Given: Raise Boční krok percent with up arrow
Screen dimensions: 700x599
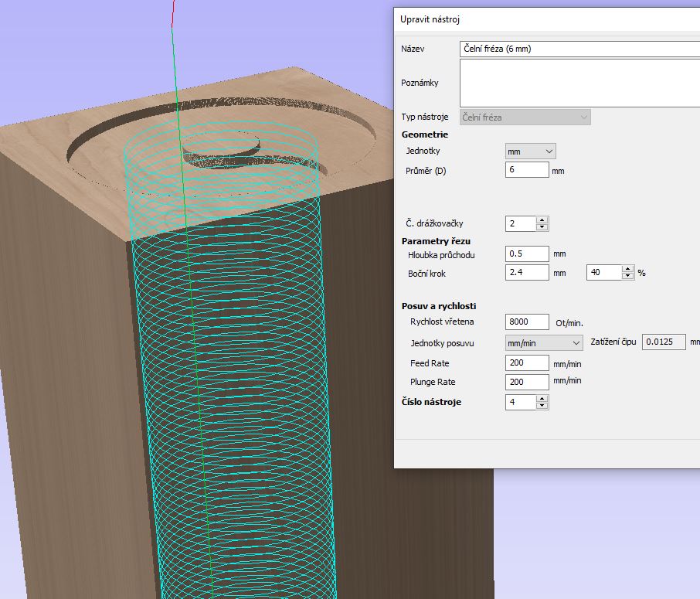Looking at the screenshot, I should 628,269.
